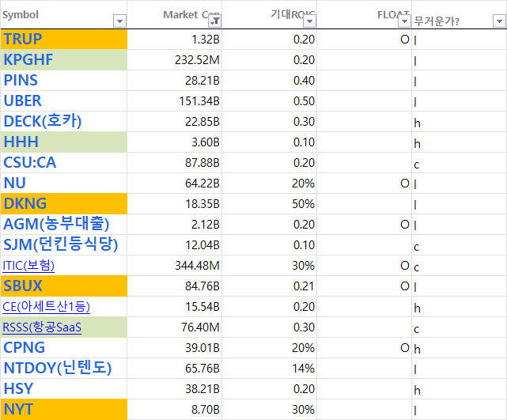
Task: Select the 무거운가? value h for DECK
Action: point(459,122)
